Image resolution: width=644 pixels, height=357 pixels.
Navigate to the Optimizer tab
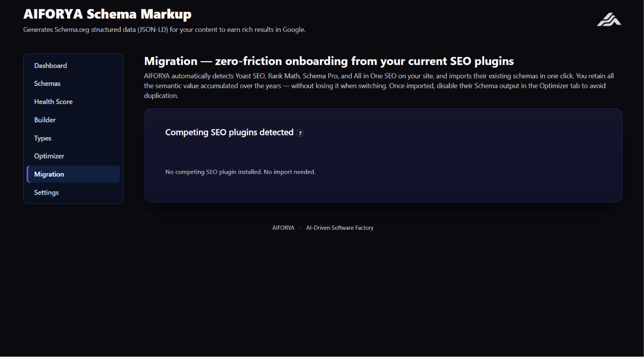coord(73,156)
